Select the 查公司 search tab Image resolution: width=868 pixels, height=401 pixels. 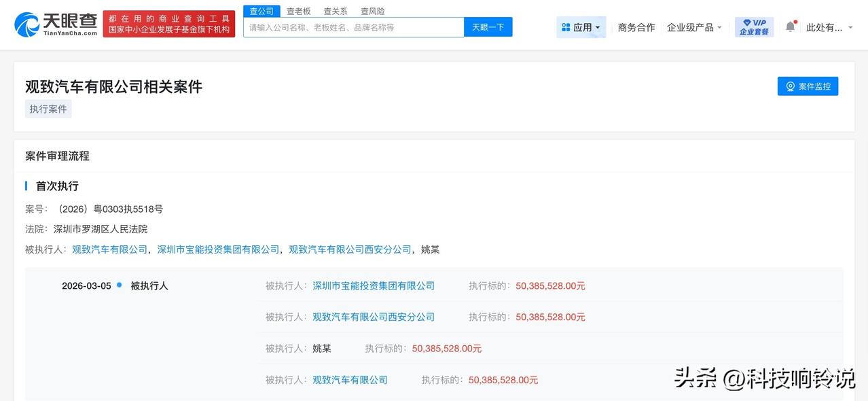[x=261, y=11]
